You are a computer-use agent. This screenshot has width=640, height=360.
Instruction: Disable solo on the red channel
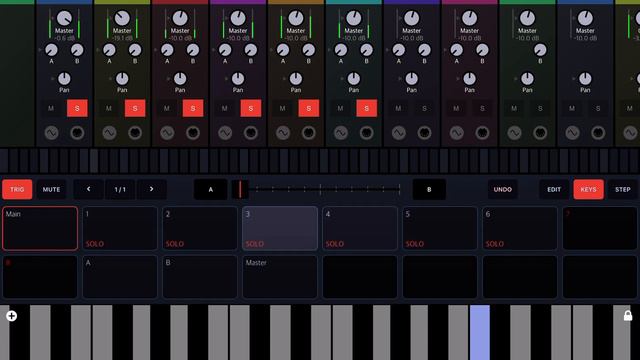(x=193, y=108)
